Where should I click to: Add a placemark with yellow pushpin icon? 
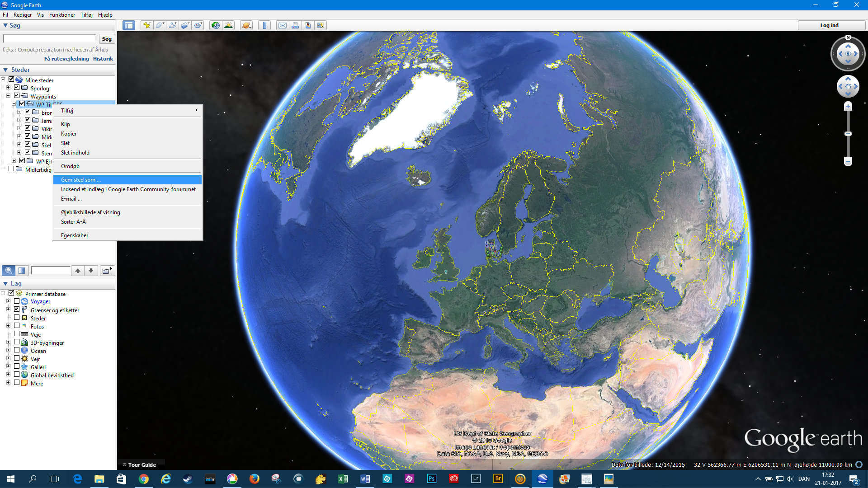tap(147, 25)
